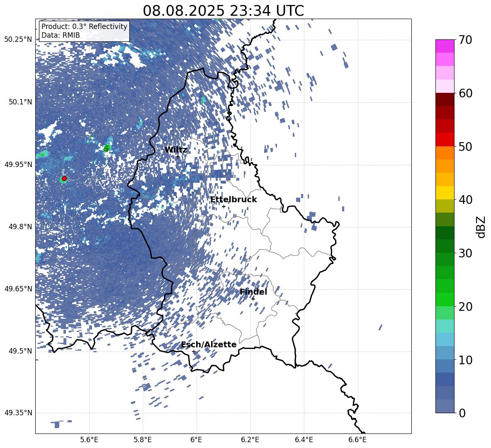Click the 30 colorbar tick label
491x448 pixels.
pos(465,253)
